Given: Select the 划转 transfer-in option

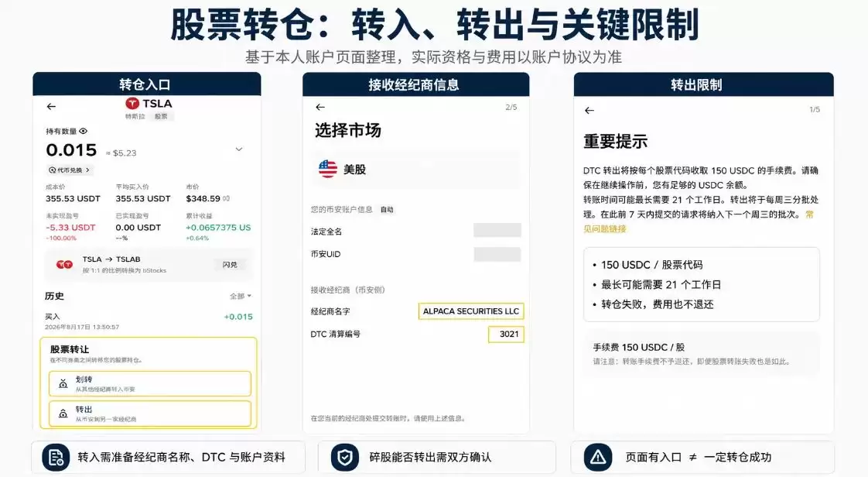Looking at the screenshot, I should pos(149,383).
